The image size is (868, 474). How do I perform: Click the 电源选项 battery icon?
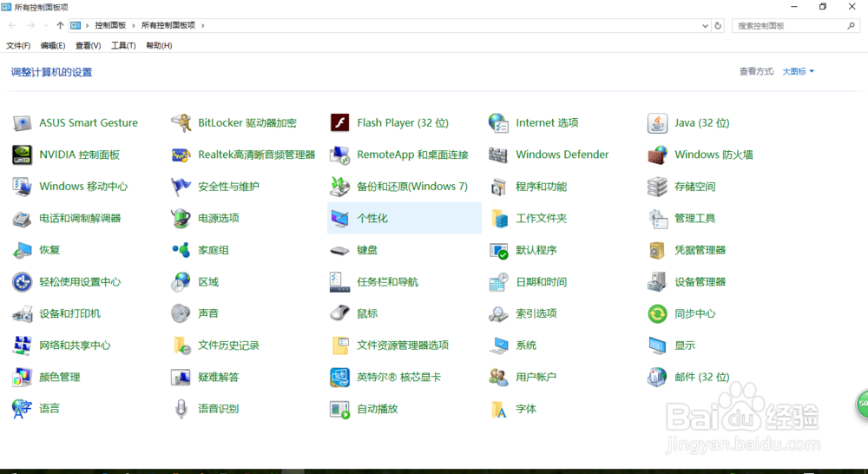click(181, 218)
